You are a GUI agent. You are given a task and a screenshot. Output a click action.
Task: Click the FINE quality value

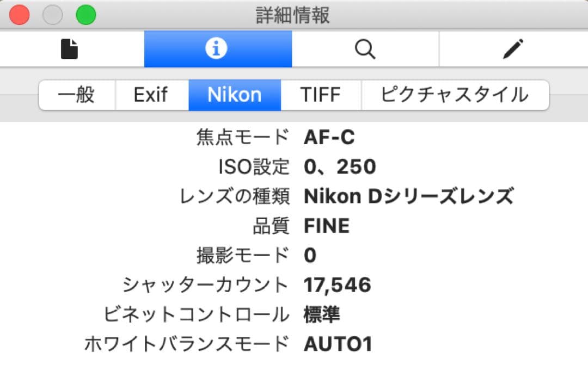click(x=327, y=225)
